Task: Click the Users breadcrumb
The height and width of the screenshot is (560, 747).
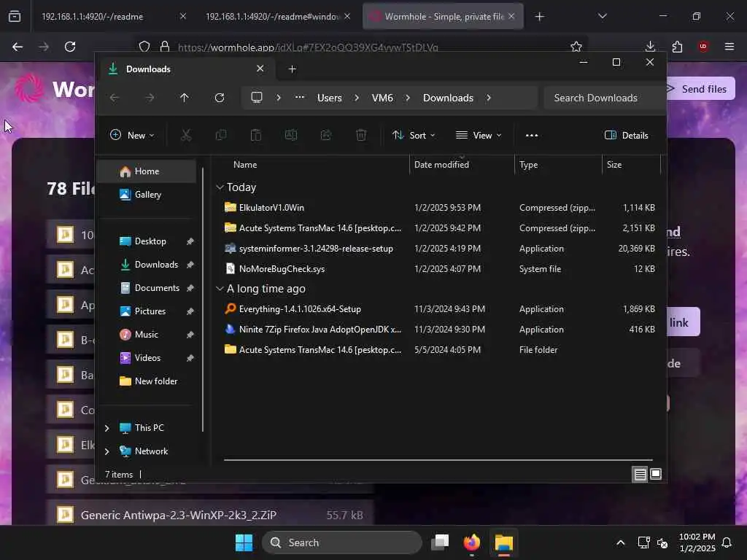Action: point(329,98)
